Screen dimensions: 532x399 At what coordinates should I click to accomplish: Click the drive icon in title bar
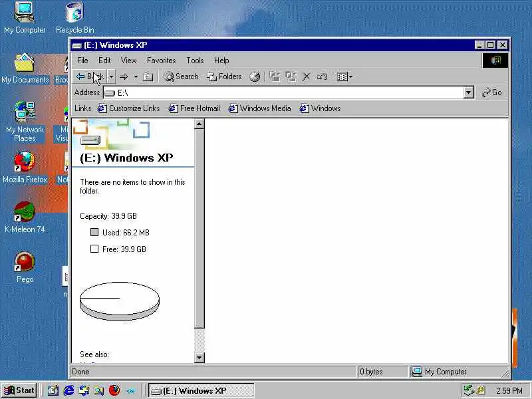click(77, 45)
